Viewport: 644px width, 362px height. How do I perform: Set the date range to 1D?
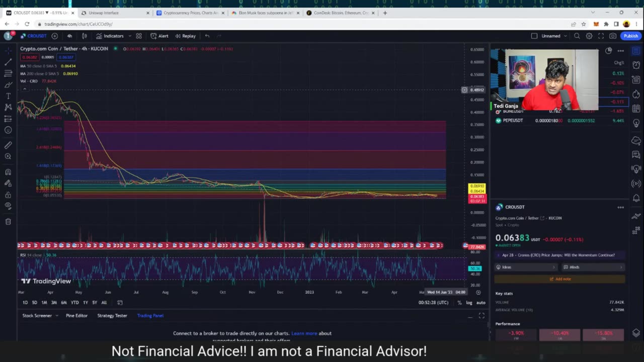point(25,303)
